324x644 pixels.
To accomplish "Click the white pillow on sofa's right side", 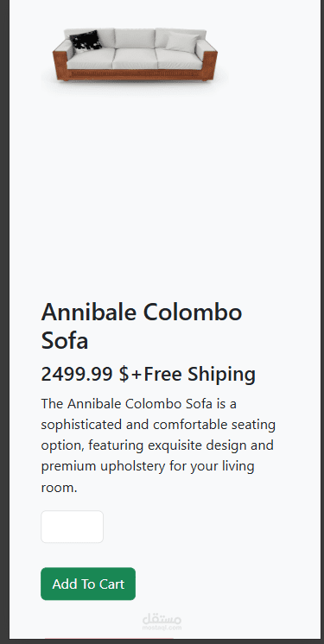I will pos(181,42).
